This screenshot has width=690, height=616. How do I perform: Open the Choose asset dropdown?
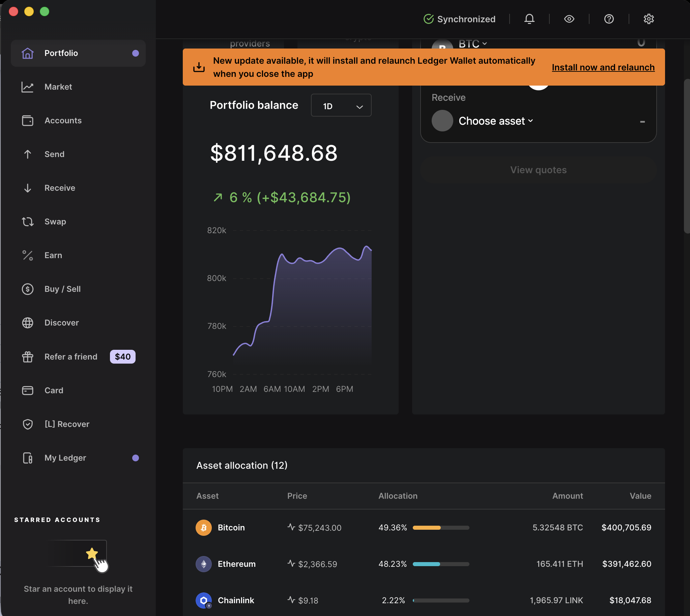click(x=495, y=121)
